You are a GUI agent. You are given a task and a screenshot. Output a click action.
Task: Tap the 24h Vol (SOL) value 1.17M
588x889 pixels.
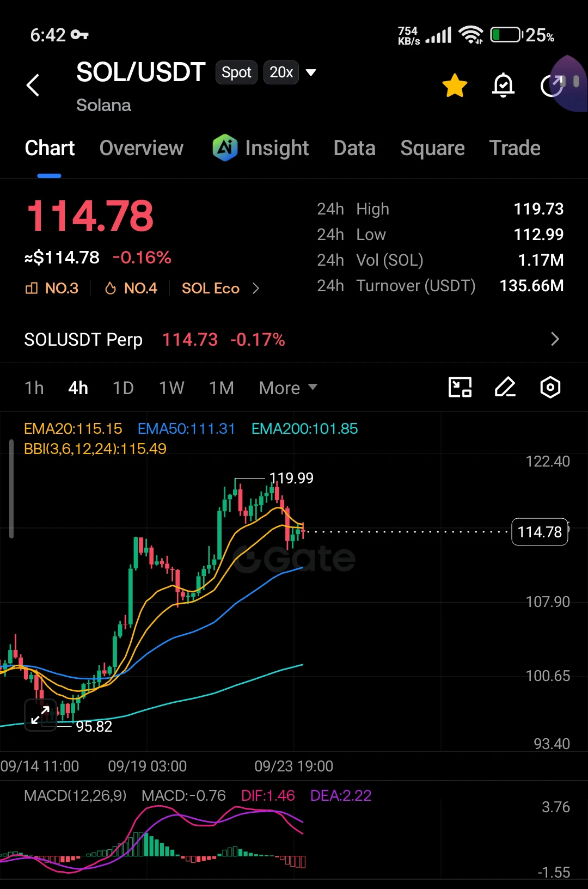coord(541,260)
